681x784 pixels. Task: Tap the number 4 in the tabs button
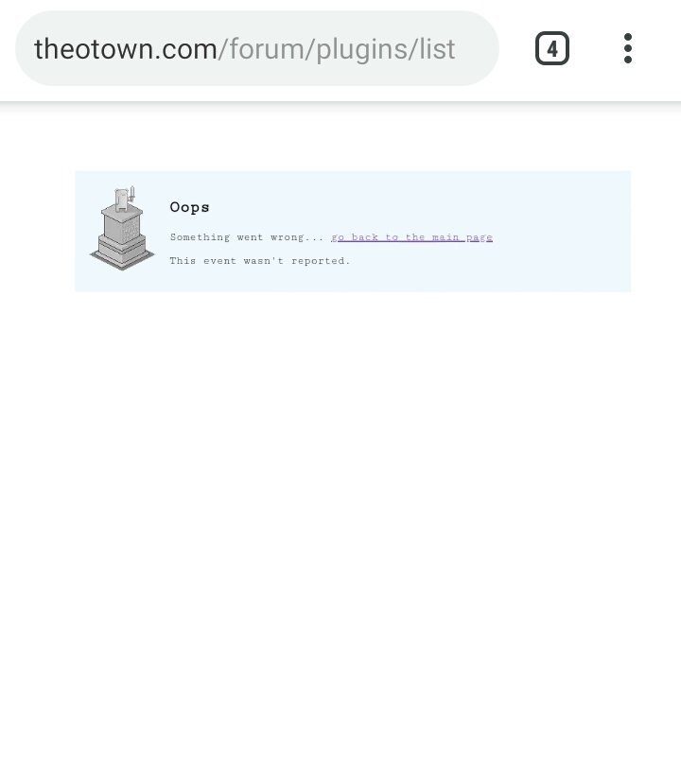[552, 49]
